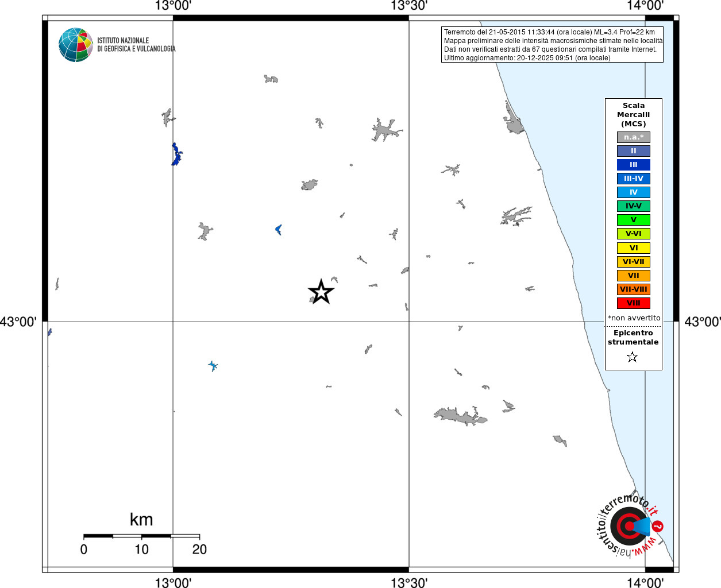The width and height of the screenshot is (721, 588).
Task: Select the VI yellow legend swatch
Action: pos(634,248)
